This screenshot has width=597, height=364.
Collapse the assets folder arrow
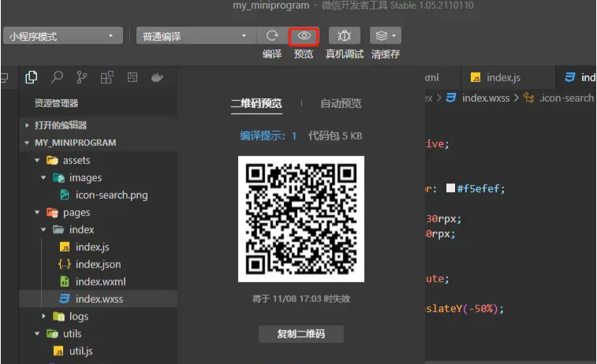tap(37, 160)
